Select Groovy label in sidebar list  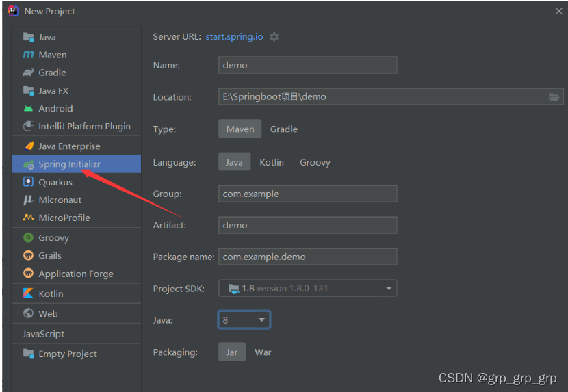[x=54, y=238]
